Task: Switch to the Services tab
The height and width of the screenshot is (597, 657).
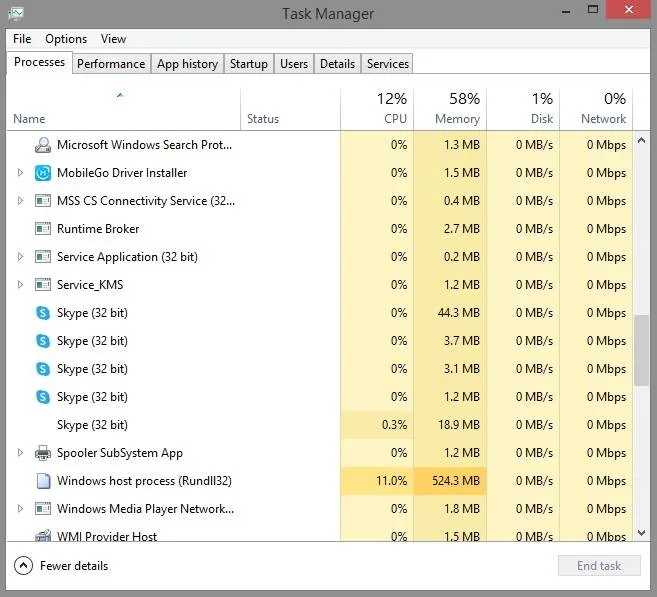Action: pyautogui.click(x=388, y=64)
